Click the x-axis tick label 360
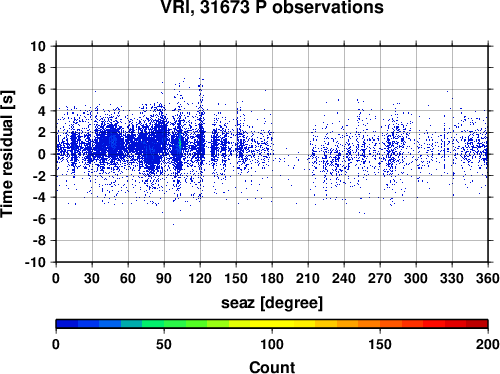 pos(488,278)
